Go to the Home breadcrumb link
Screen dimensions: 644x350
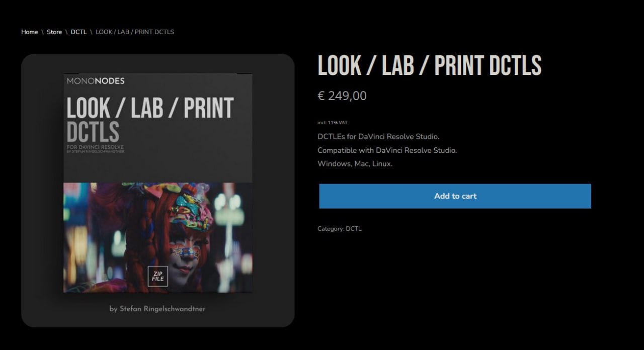point(30,32)
